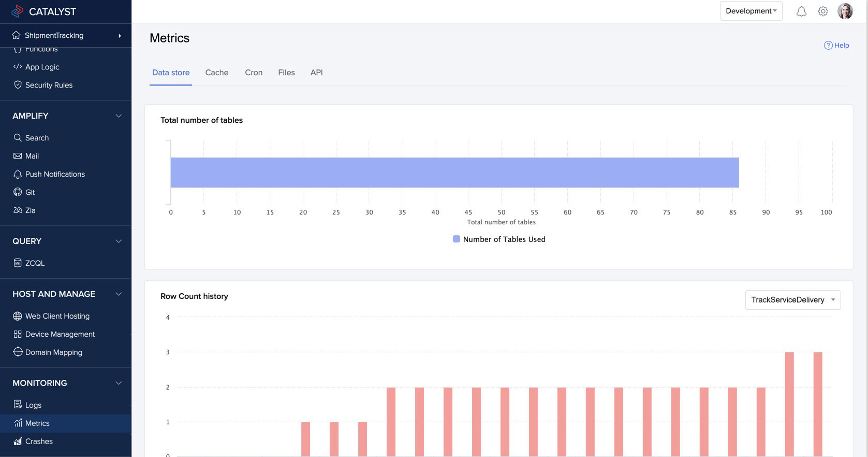The width and height of the screenshot is (868, 457).
Task: Click the blue tables-used bar in chart
Action: (454, 173)
